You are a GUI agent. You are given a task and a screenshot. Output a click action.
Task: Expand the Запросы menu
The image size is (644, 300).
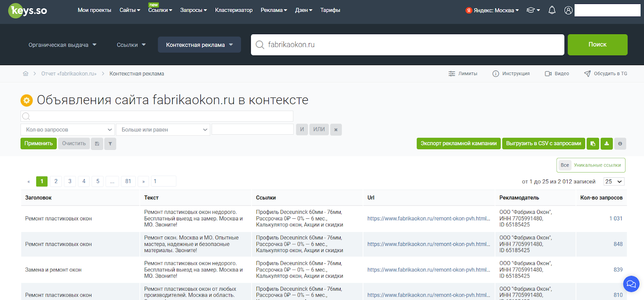coord(194,10)
